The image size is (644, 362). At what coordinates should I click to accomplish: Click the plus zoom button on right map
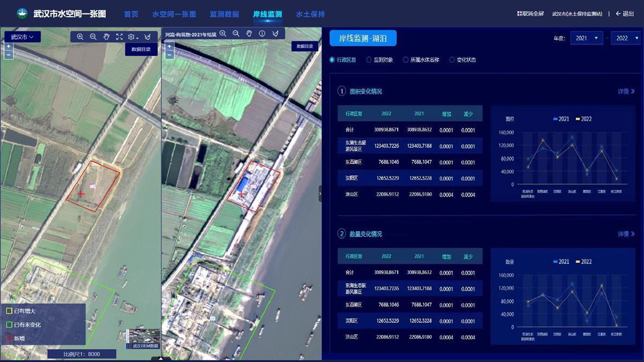pos(170,46)
